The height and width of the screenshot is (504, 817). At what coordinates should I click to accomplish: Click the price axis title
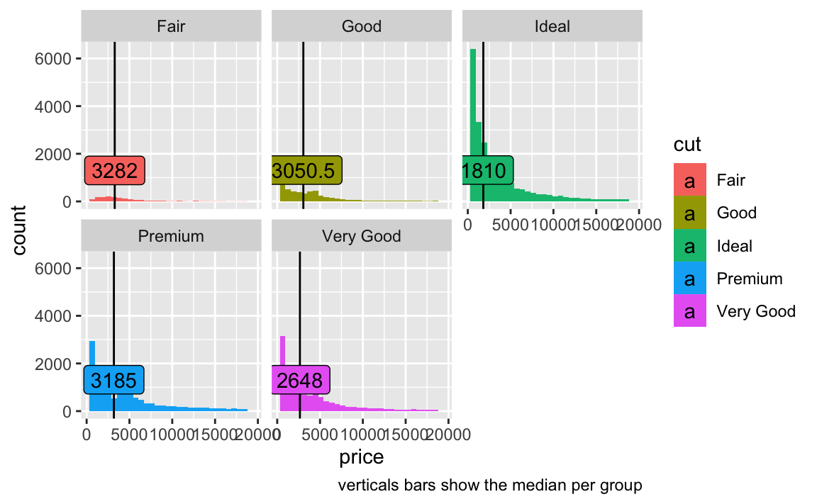pos(362,457)
